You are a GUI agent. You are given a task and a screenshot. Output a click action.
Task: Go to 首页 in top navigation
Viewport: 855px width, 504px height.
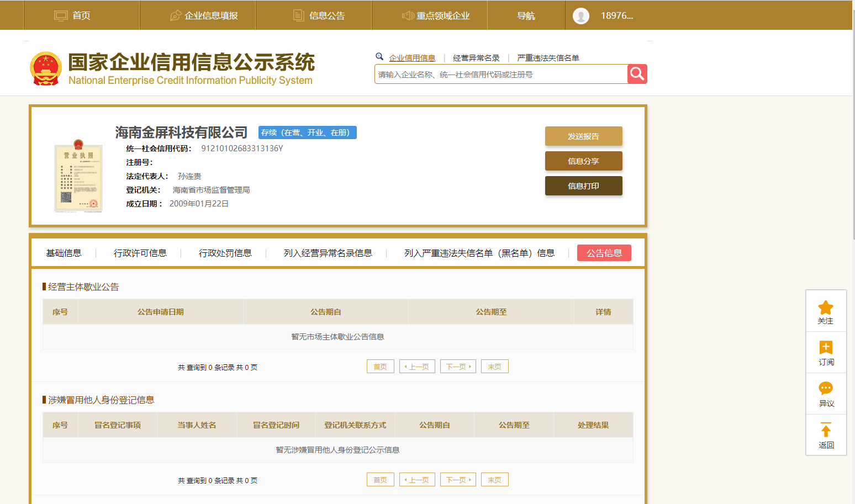click(x=72, y=16)
